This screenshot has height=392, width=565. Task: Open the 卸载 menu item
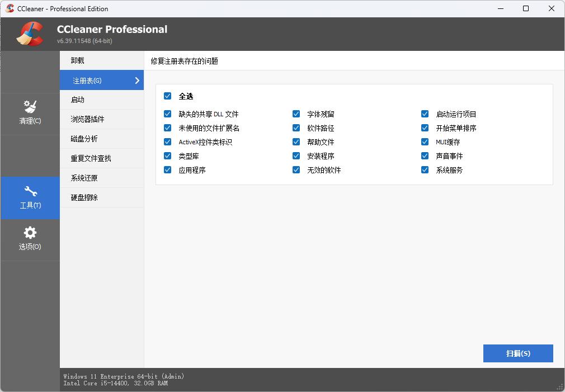pyautogui.click(x=77, y=60)
